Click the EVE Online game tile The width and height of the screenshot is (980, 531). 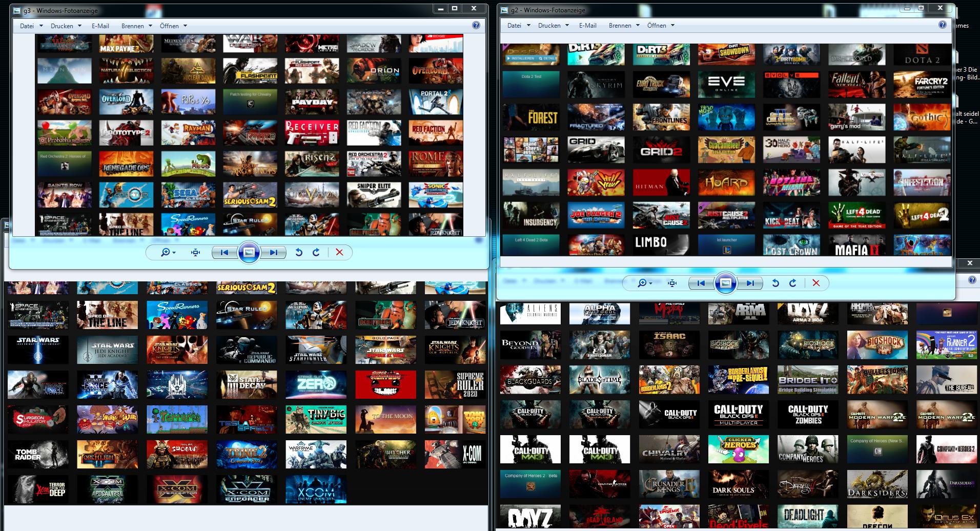point(726,85)
